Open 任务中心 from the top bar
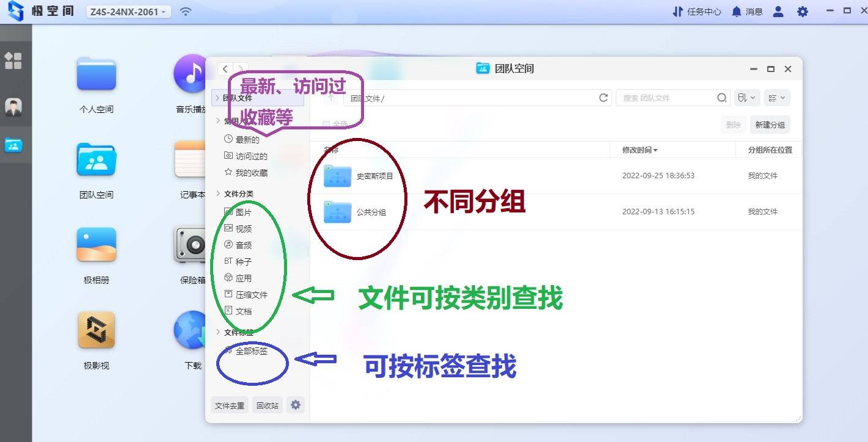Image resolution: width=868 pixels, height=442 pixels. 696,11
